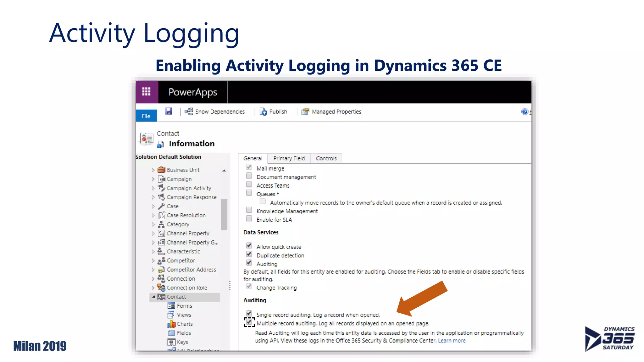This screenshot has height=362, width=644.
Task: Click the Forms icon under Contact
Action: (171, 306)
